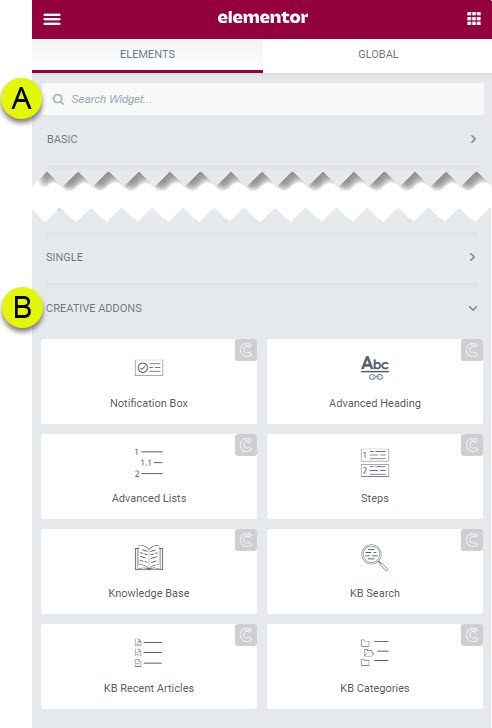Focus the Search Widget input field
Viewport: 492px width, 728px height.
pyautogui.click(x=263, y=99)
